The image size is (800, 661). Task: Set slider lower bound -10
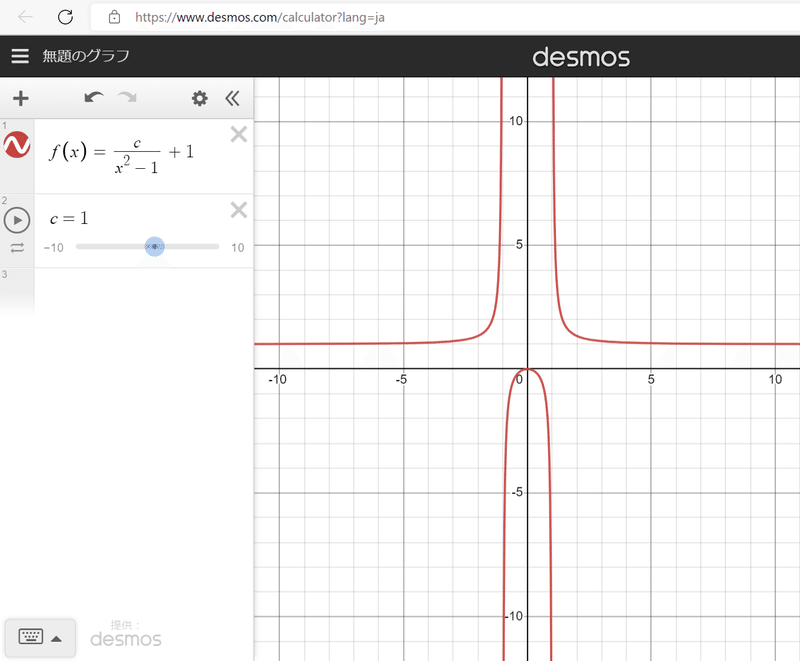tap(54, 248)
